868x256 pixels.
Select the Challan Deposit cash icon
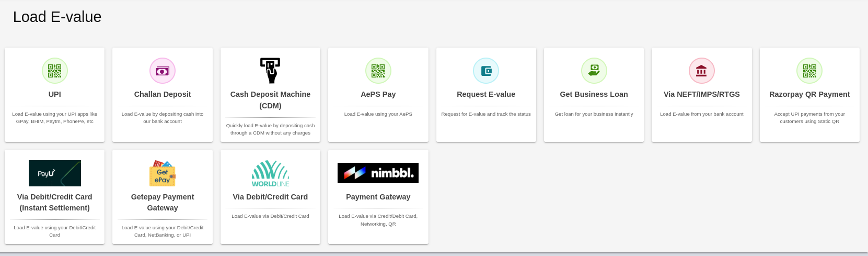(x=163, y=71)
